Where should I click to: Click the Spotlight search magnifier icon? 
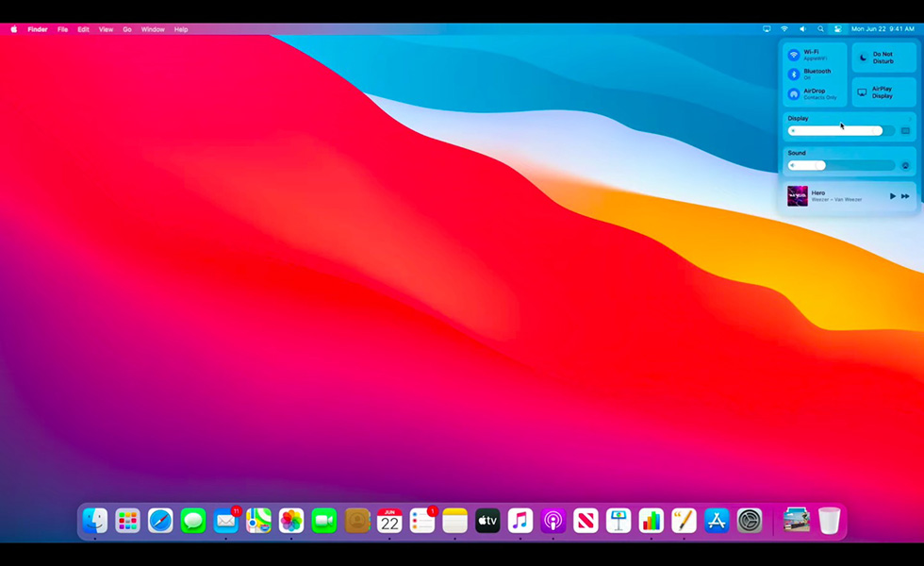click(820, 29)
